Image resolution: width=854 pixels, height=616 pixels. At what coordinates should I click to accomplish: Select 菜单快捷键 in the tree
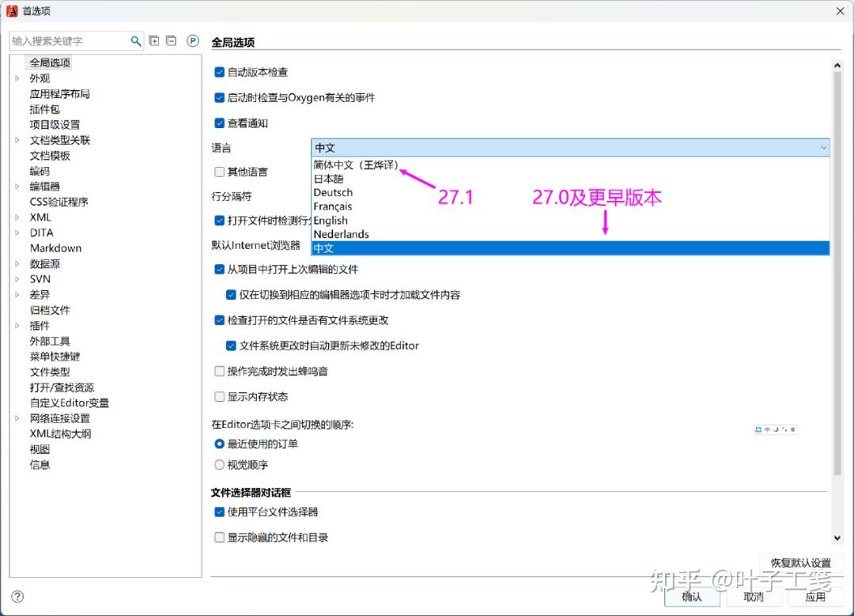[x=55, y=357]
